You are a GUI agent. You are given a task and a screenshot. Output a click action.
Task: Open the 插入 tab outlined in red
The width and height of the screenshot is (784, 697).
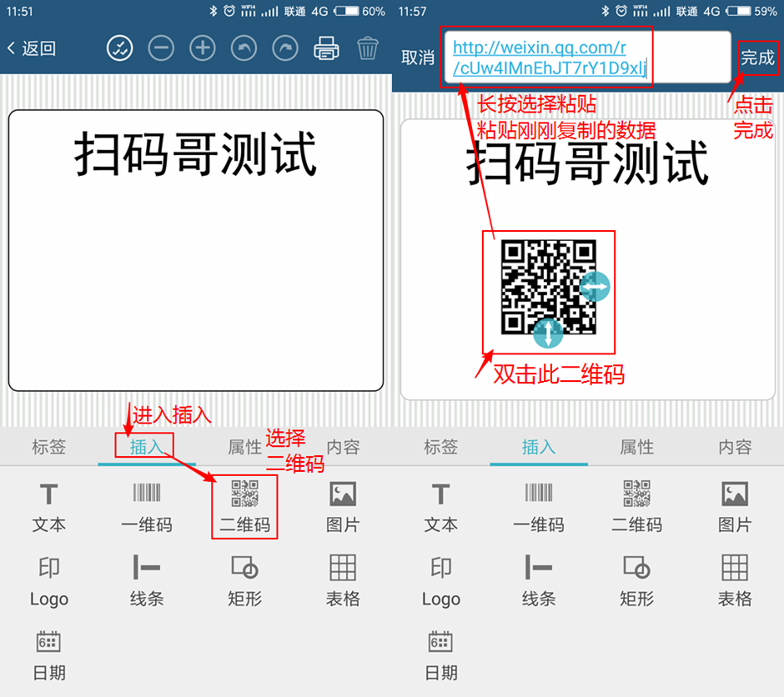click(x=146, y=447)
